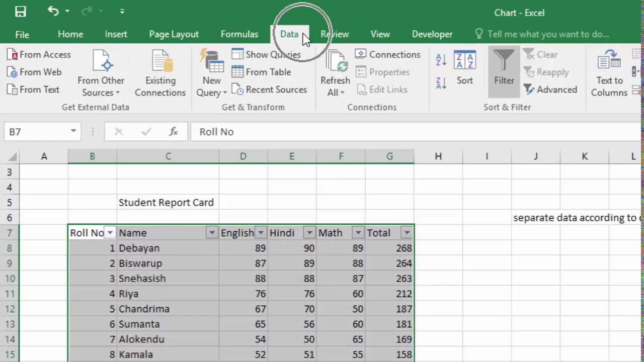Viewport: 644px width, 362px height.
Task: Sort column A to Z ascending
Action: point(441,59)
